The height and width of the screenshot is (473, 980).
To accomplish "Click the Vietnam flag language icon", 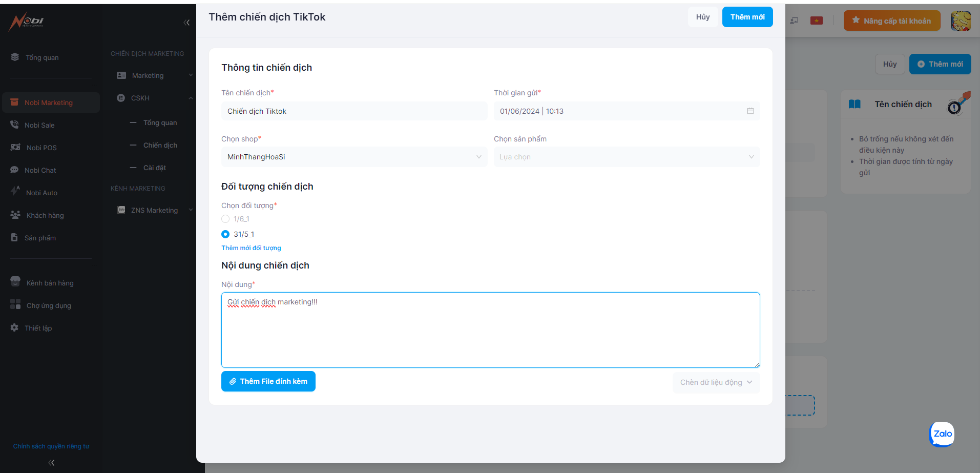I will pyautogui.click(x=816, y=20).
